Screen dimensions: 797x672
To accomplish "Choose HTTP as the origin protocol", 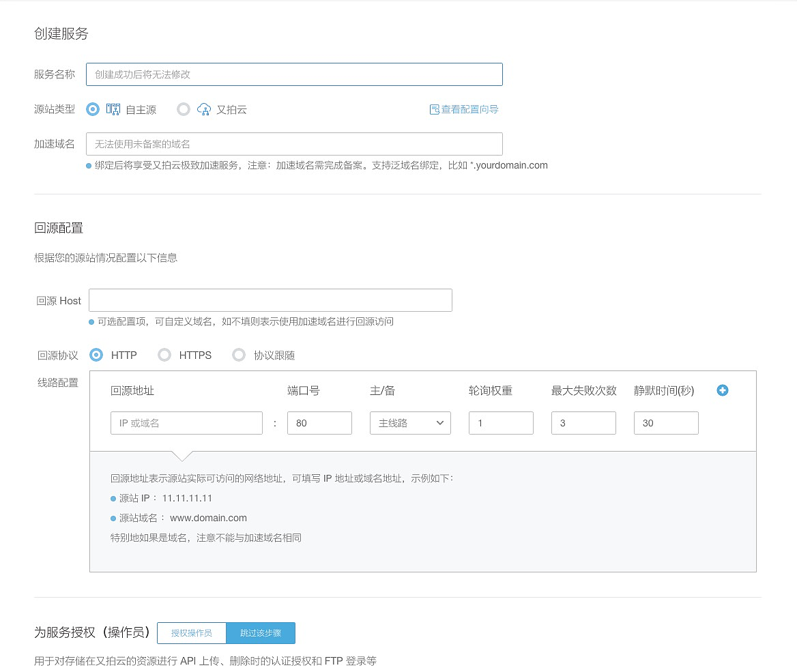I will 96,355.
